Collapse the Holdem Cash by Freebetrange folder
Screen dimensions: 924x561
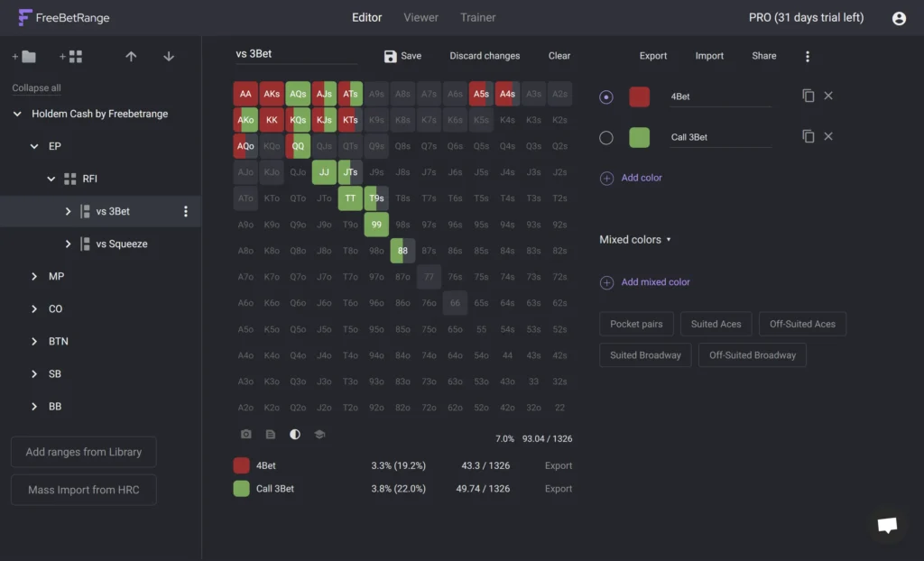17,114
